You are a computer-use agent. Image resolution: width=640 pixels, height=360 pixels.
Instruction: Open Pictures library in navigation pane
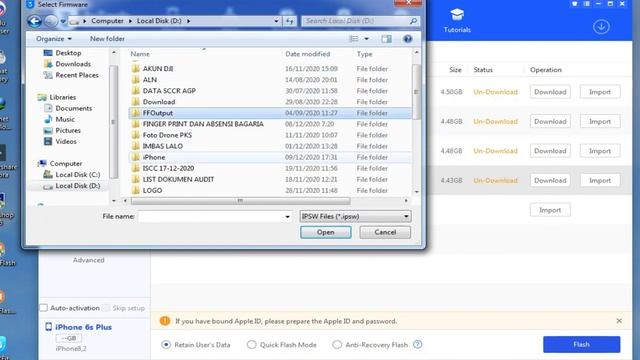(x=62, y=130)
